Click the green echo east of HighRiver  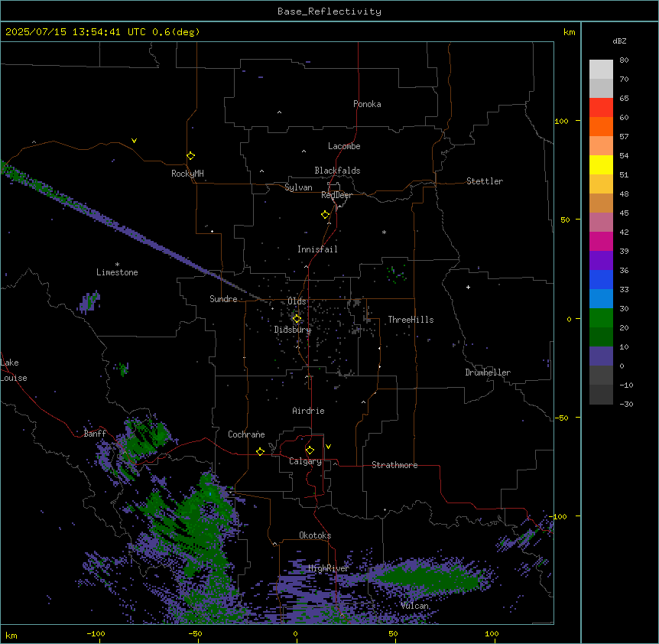pyautogui.click(x=429, y=578)
